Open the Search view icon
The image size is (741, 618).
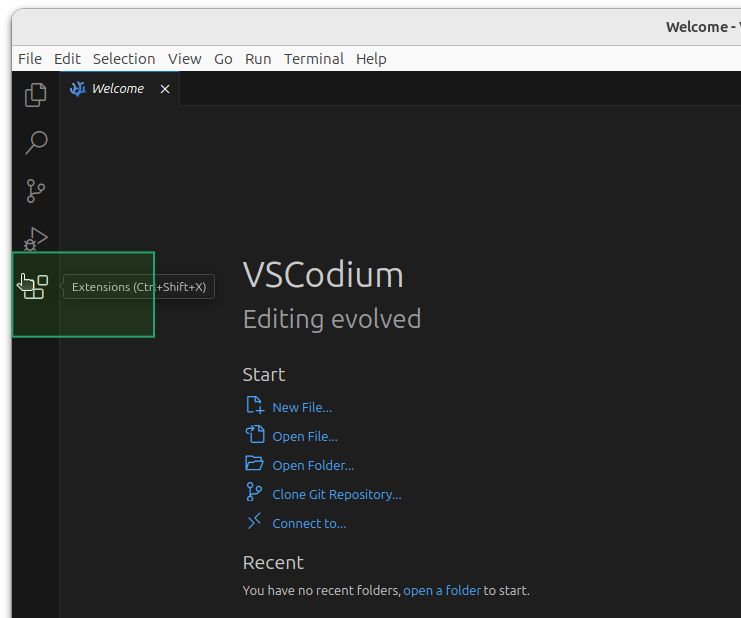click(x=35, y=143)
